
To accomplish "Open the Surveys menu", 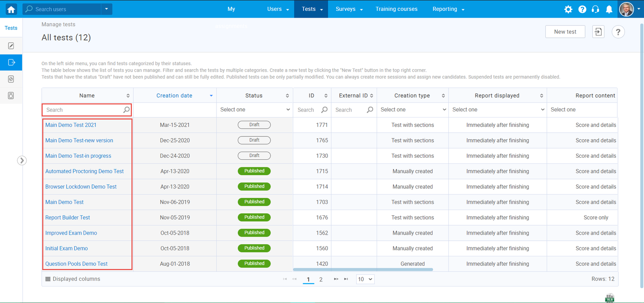I will [x=349, y=9].
